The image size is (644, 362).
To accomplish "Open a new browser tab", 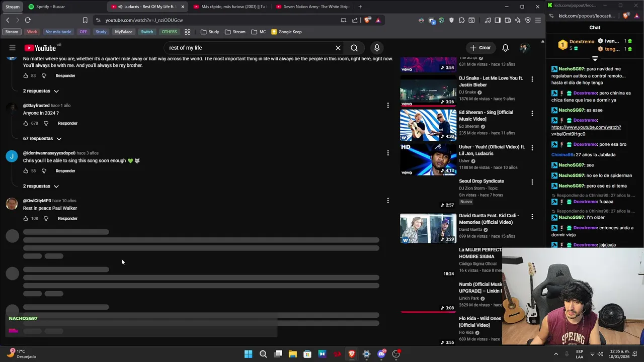I will 360,7.
